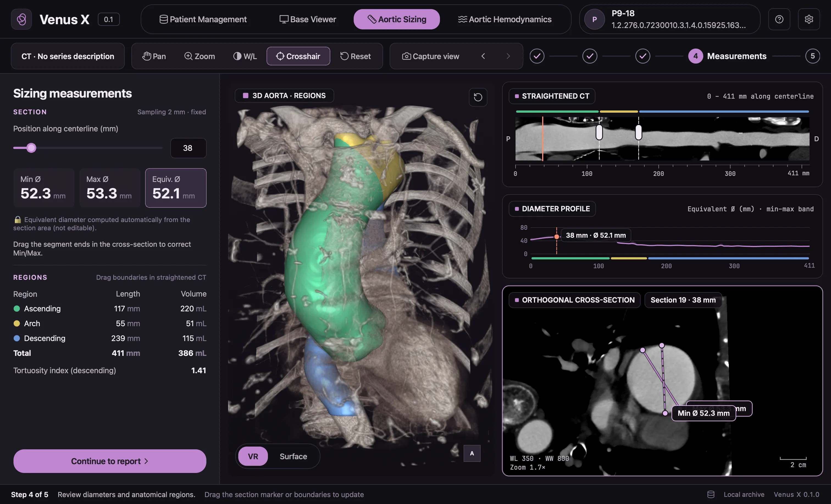831x504 pixels.
Task: Switch 3D view to VR rendering
Action: (253, 456)
